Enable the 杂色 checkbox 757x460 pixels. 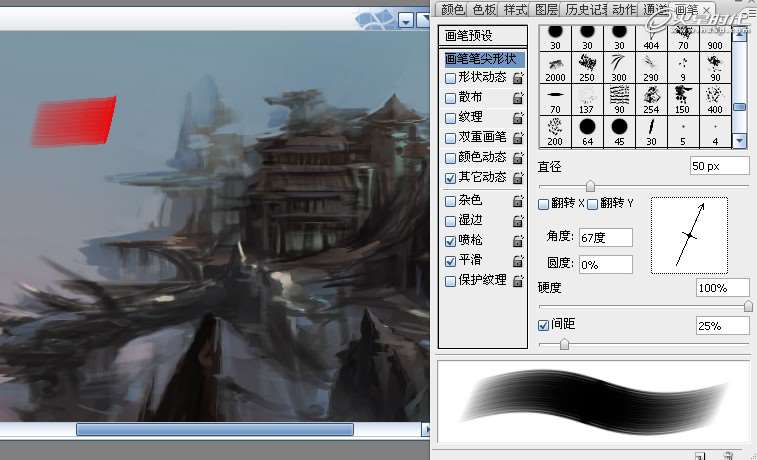450,201
